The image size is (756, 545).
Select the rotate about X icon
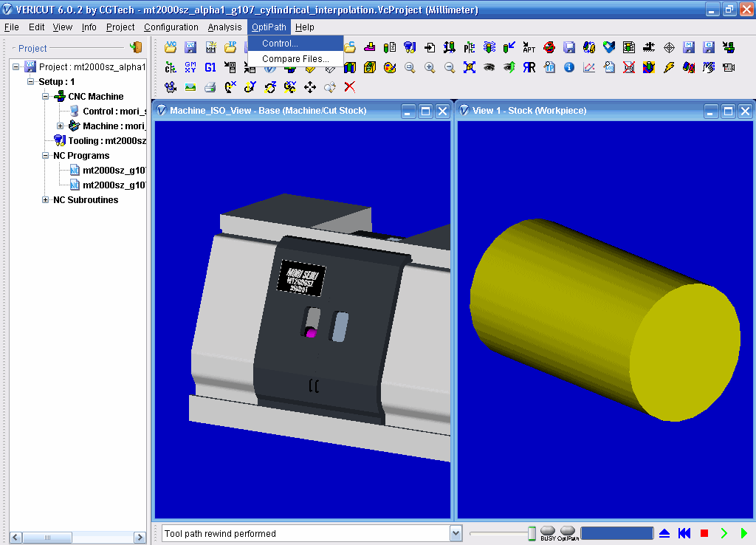coord(230,87)
